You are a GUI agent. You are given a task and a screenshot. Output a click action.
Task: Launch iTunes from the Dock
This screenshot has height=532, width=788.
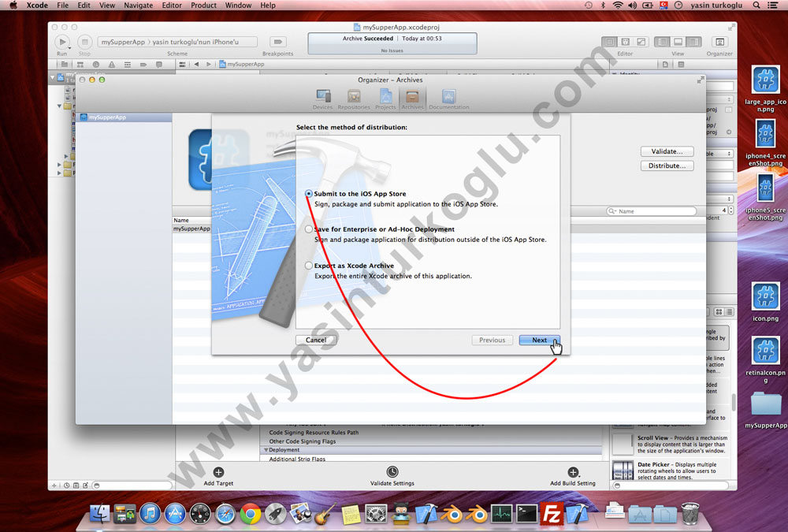[x=150, y=514]
